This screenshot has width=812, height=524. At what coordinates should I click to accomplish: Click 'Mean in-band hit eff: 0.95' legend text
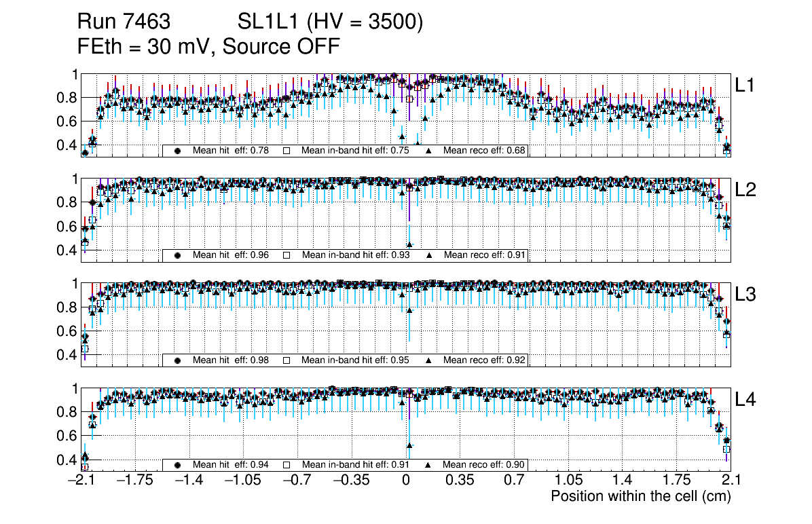click(x=355, y=360)
